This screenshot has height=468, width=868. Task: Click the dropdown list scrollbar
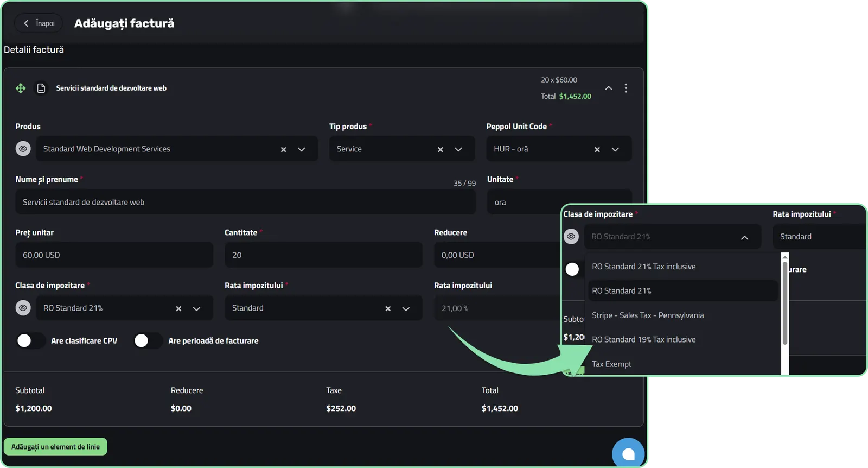(x=785, y=303)
